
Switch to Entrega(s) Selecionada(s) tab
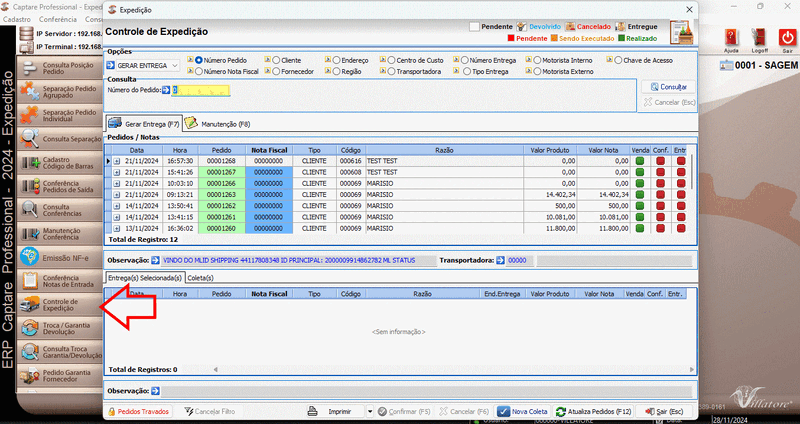pos(145,278)
